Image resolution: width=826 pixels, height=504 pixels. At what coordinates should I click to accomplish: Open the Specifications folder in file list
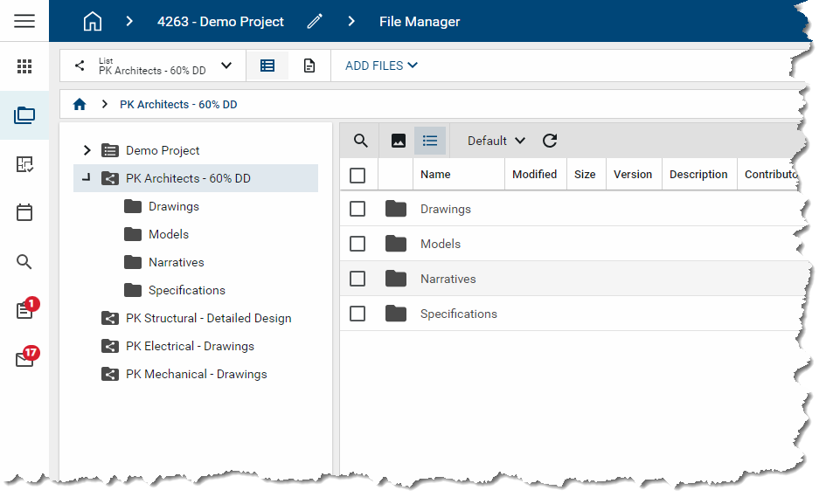[458, 314]
